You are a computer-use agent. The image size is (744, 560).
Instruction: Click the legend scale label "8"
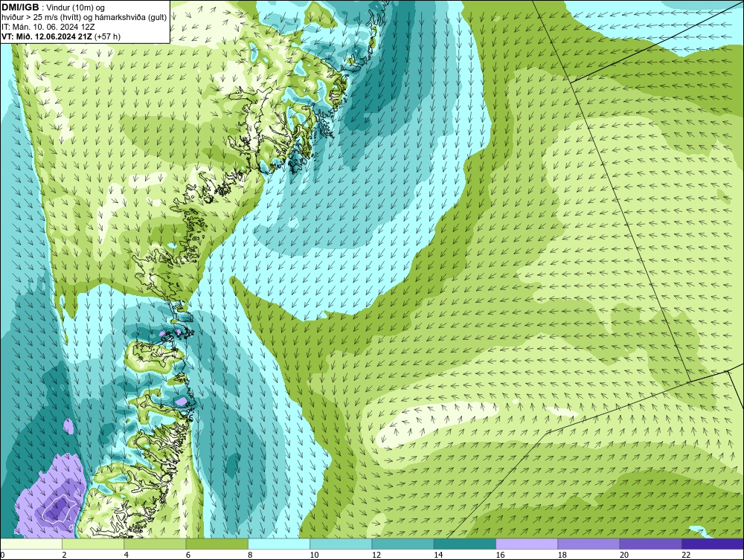pyautogui.click(x=250, y=555)
